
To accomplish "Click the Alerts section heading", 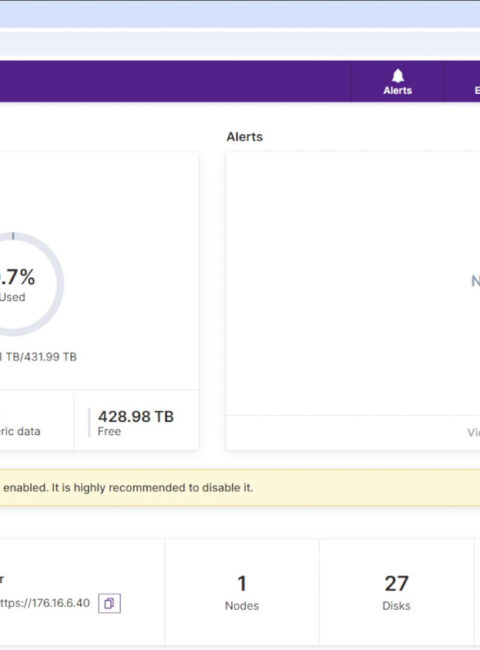I will click(x=245, y=137).
